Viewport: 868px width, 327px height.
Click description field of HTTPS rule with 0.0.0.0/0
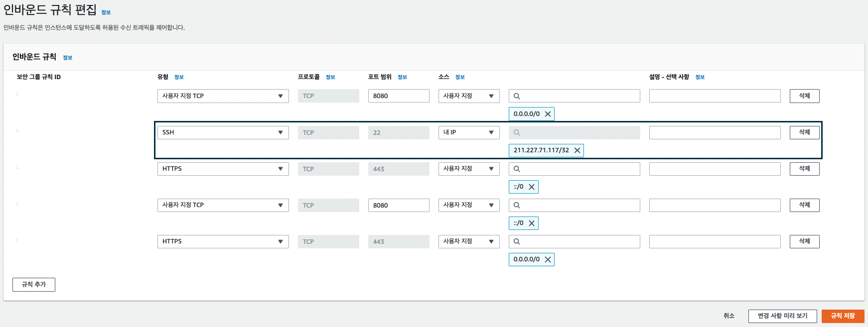(715, 241)
